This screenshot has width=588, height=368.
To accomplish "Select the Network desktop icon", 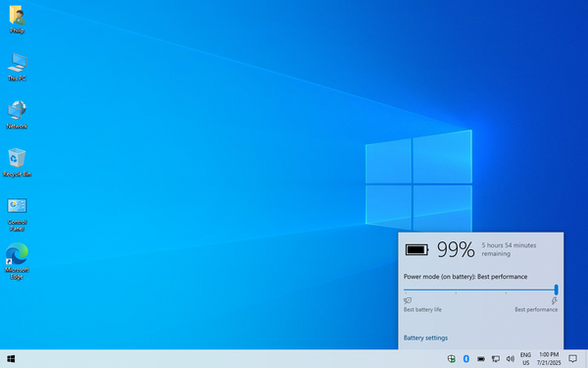I will (x=17, y=115).
